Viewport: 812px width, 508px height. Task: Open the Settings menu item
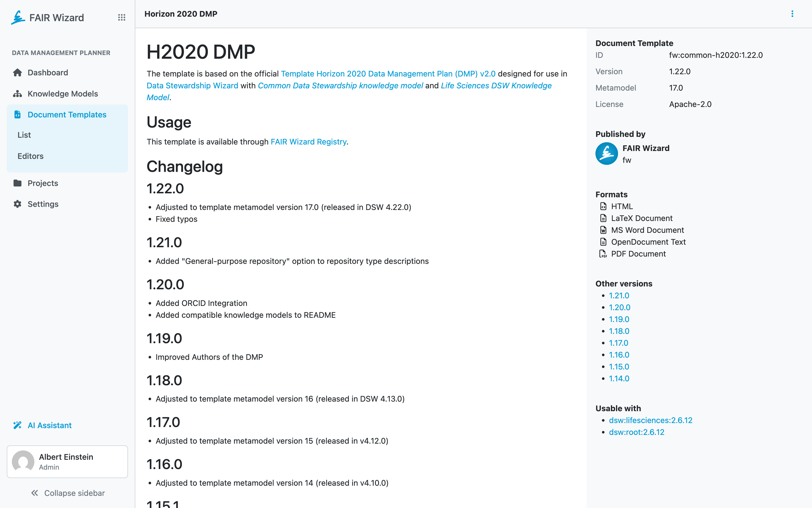67,204
